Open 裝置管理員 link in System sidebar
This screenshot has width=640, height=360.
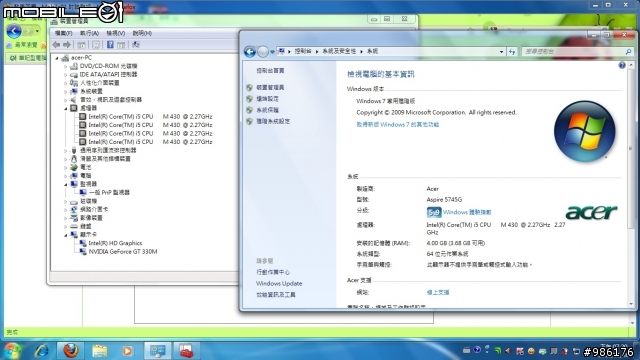pos(270,87)
